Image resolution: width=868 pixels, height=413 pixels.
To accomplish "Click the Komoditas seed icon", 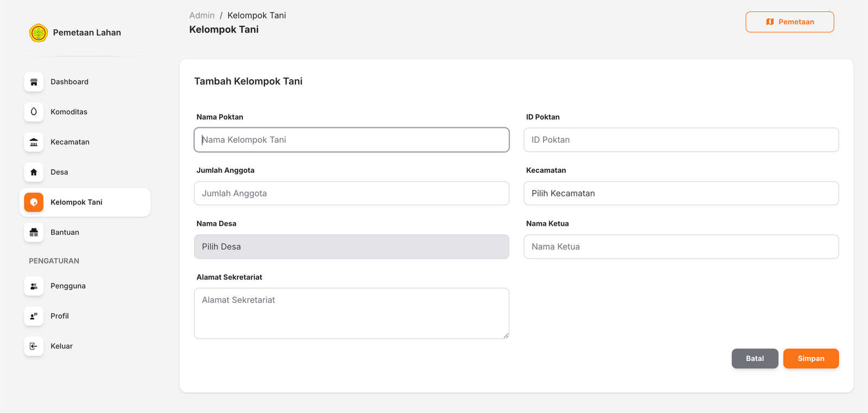I will pos(34,112).
